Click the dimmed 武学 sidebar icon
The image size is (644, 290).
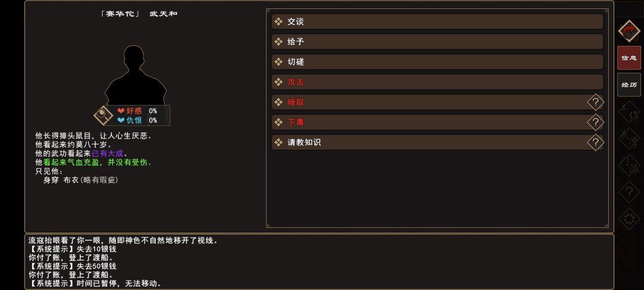(628, 138)
